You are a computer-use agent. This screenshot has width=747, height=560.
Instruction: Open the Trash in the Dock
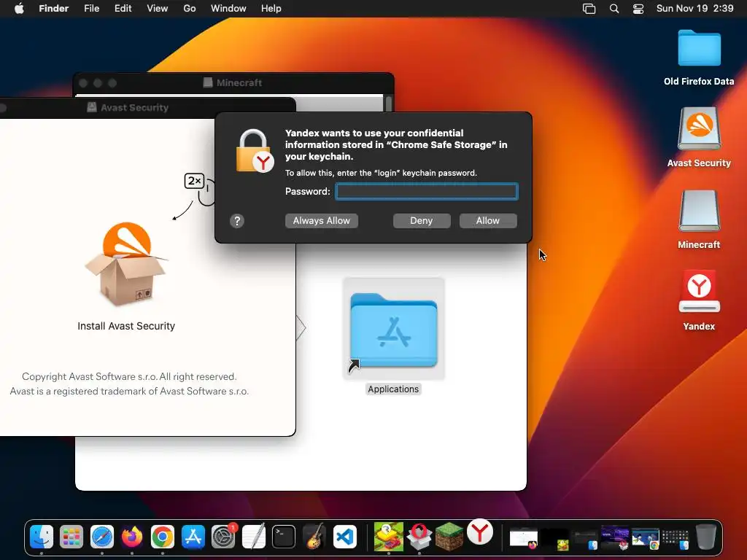(705, 537)
